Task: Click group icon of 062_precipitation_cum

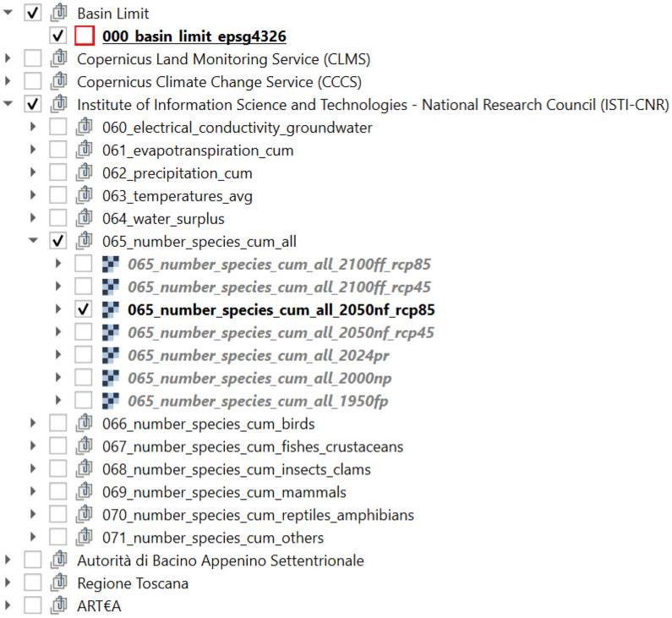Action: 85,172
